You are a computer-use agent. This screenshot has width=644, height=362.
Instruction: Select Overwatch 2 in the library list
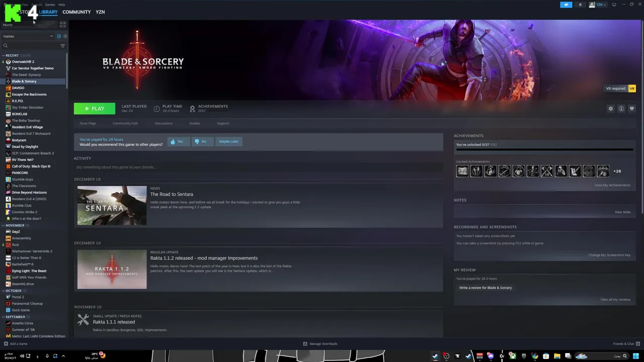click(23, 62)
